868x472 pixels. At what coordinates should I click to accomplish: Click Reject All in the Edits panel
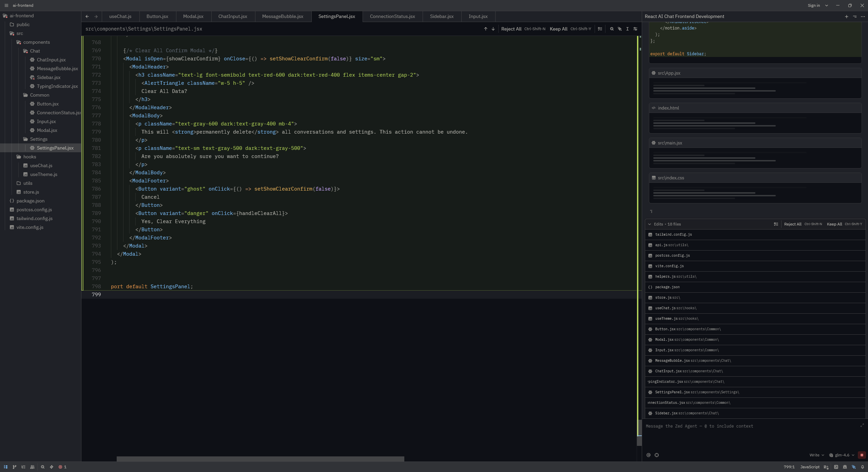(x=792, y=224)
